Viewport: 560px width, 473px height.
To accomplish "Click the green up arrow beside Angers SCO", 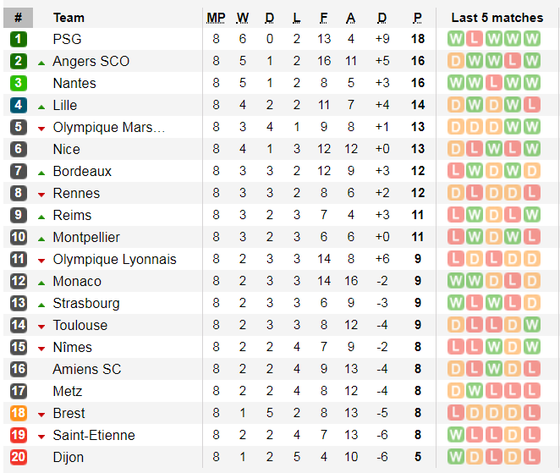I will [x=41, y=63].
